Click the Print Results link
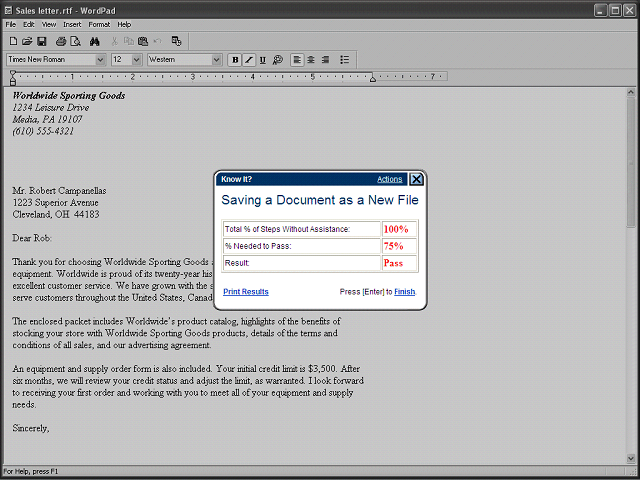Image resolution: width=640 pixels, height=480 pixels. (x=246, y=291)
